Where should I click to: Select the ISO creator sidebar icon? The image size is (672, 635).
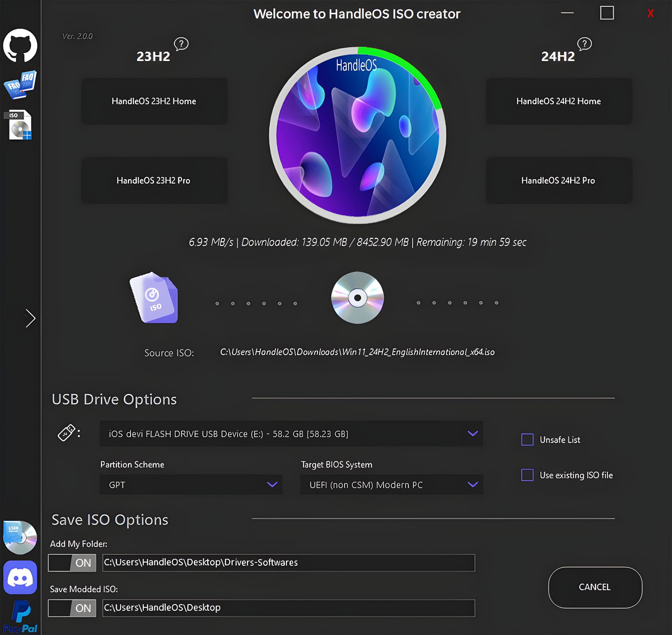20,125
